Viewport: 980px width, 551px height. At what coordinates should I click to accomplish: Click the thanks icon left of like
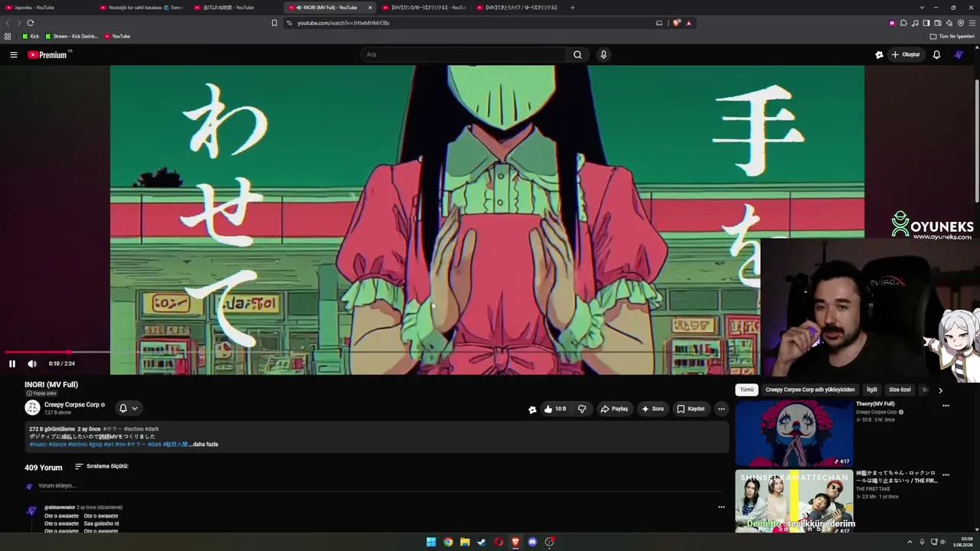click(x=532, y=409)
